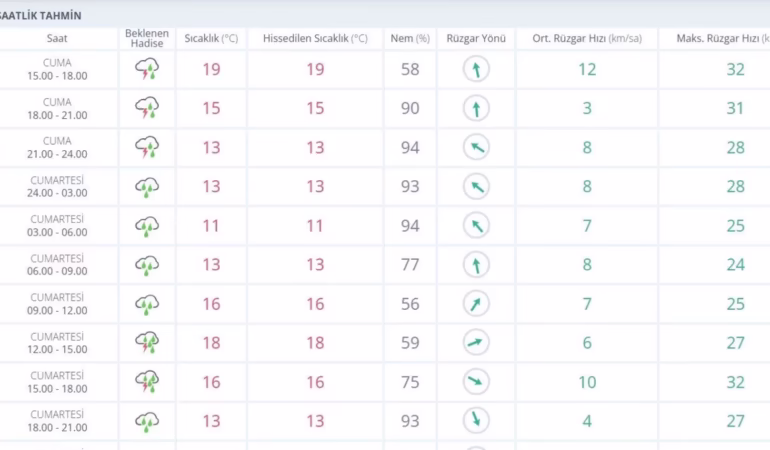Click the thunderstorm icon for Cuma 15.00 - 18.00

click(x=147, y=69)
